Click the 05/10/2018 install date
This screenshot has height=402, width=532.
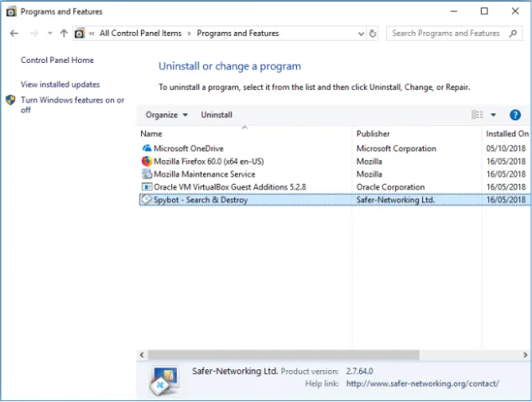[506, 149]
